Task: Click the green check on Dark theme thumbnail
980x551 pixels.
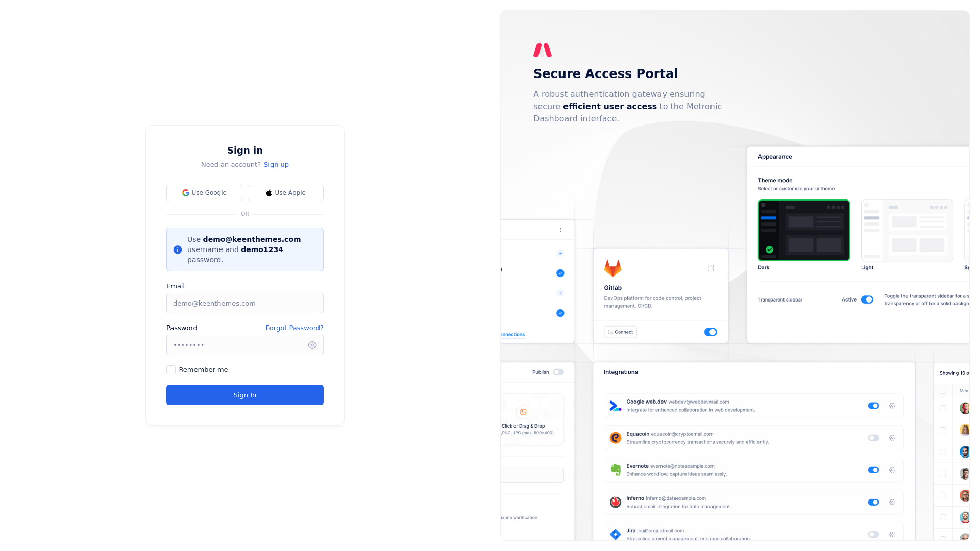Action: coord(769,249)
